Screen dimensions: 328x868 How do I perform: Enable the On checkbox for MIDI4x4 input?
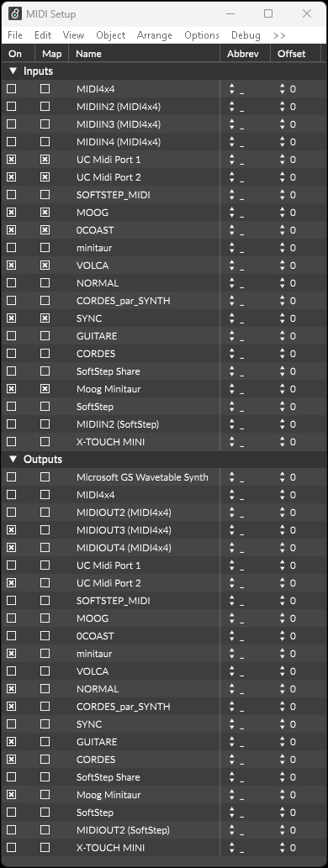tap(12, 88)
